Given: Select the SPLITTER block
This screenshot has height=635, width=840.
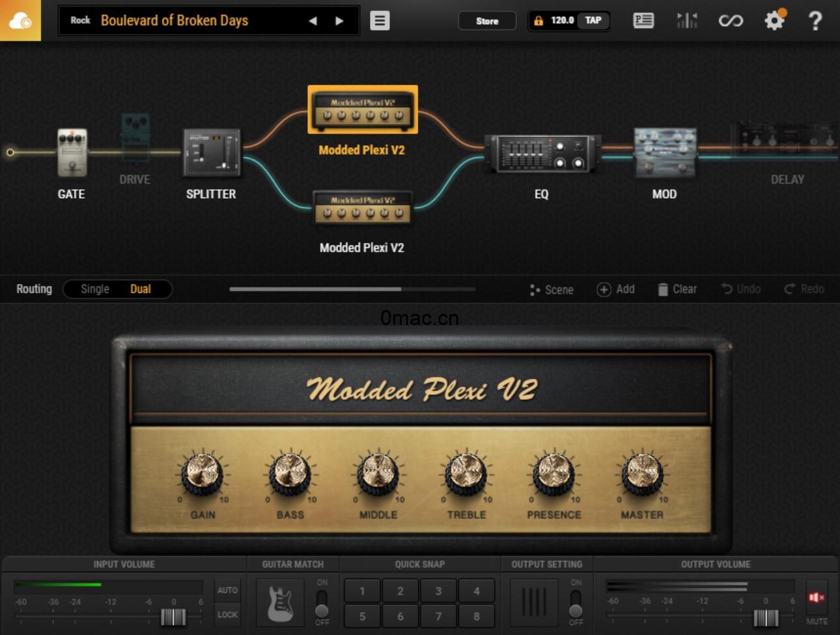Looking at the screenshot, I should (212, 153).
